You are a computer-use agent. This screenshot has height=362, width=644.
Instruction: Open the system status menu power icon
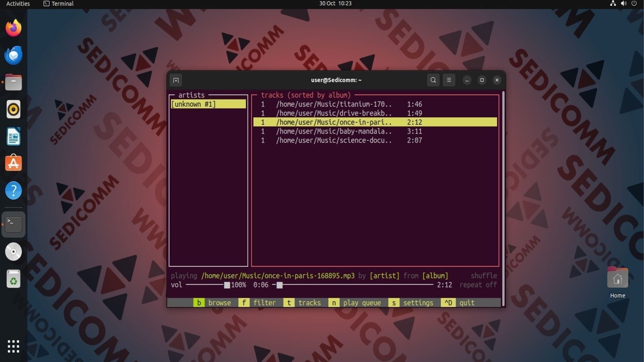click(x=634, y=3)
